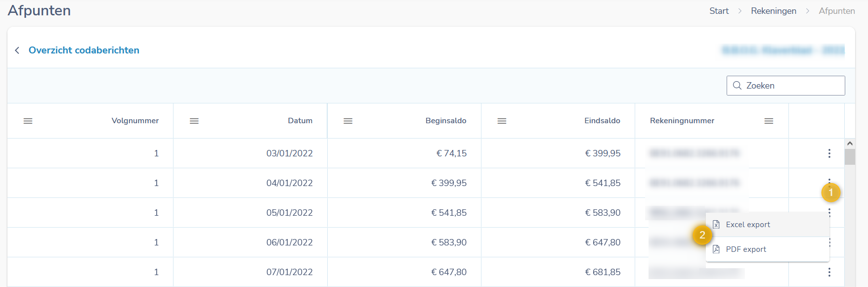Sort by the Eindsaldo column header

[x=602, y=121]
